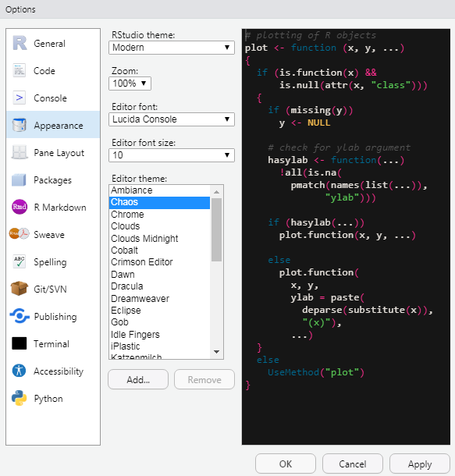Viewport: 455px width, 476px height.
Task: Select the Terminal black square icon
Action: point(20,343)
